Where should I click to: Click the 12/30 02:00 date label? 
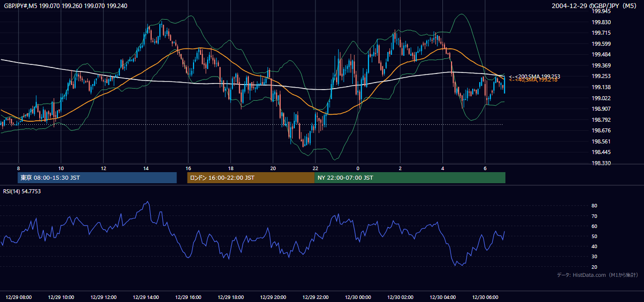point(400,297)
